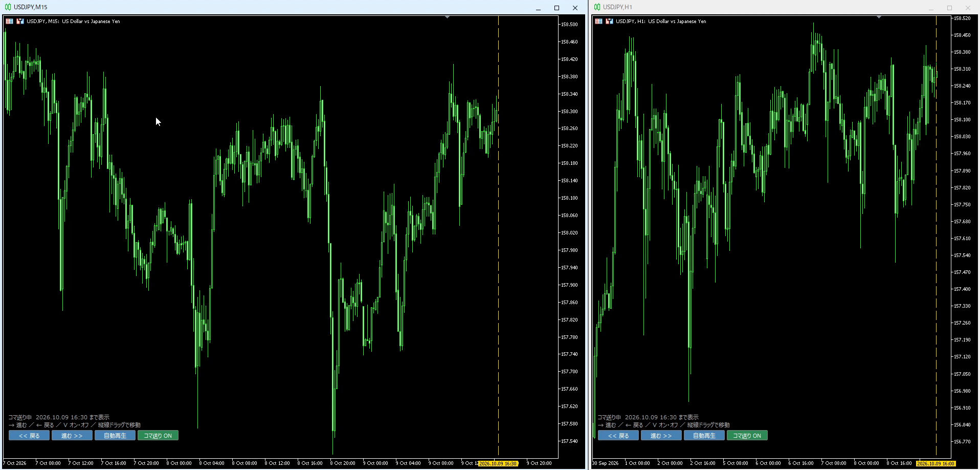Image resolution: width=980 pixels, height=470 pixels.
Task: Click the highlighted 2026.10.09 16:30 time label
Action: pos(498,463)
